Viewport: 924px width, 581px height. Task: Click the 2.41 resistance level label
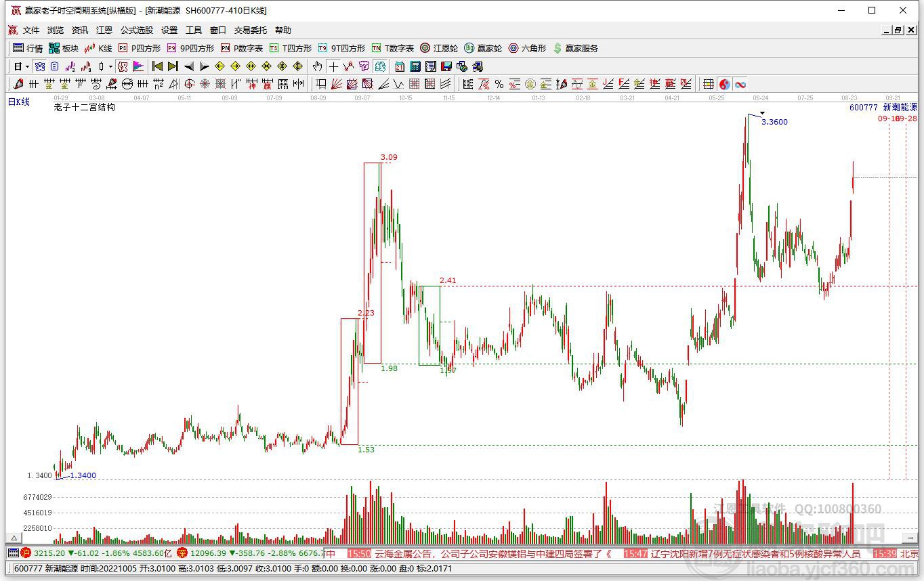point(448,280)
